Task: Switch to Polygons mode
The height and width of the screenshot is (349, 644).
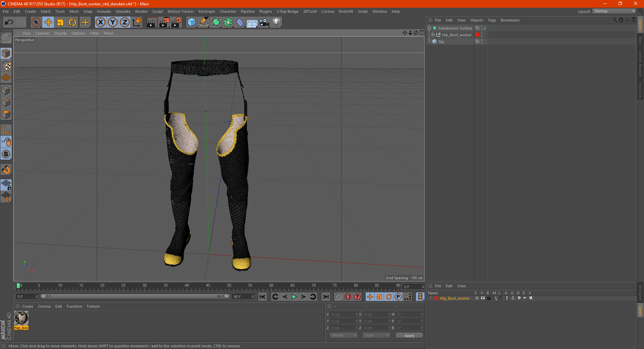Action: point(6,114)
